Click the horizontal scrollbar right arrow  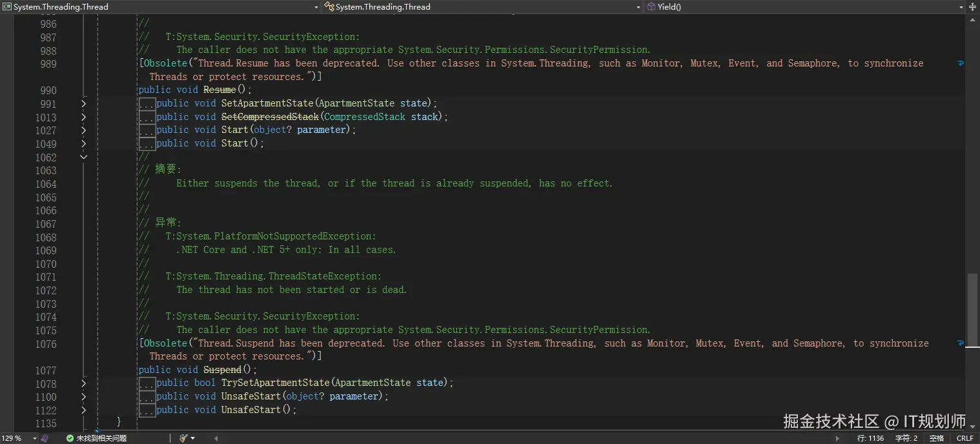[839, 438]
